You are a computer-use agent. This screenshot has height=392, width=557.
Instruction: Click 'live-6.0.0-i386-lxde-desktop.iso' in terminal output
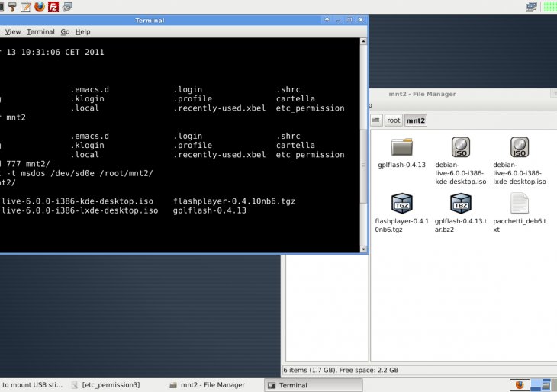(80, 210)
